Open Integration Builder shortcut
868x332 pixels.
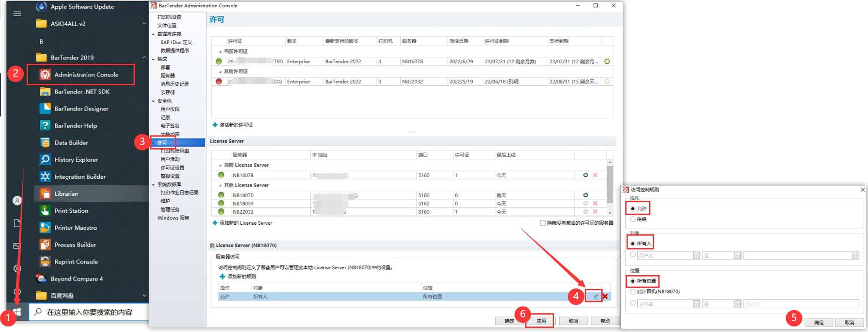coord(80,177)
